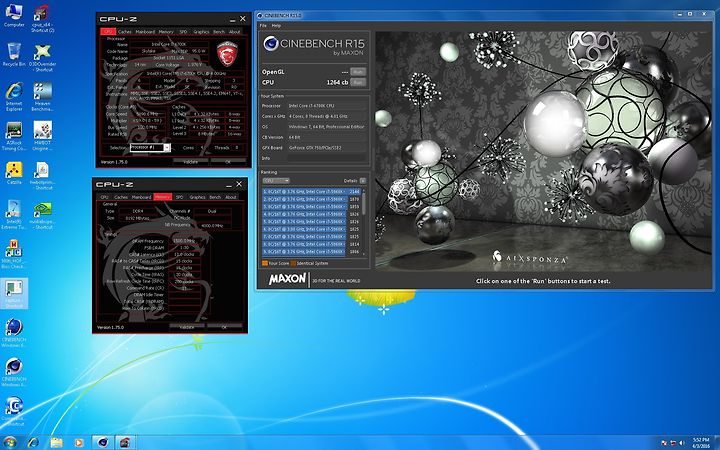Viewport: 720px width, 450px height.
Task: Select ranking row with score 1806
Action: (x=311, y=252)
